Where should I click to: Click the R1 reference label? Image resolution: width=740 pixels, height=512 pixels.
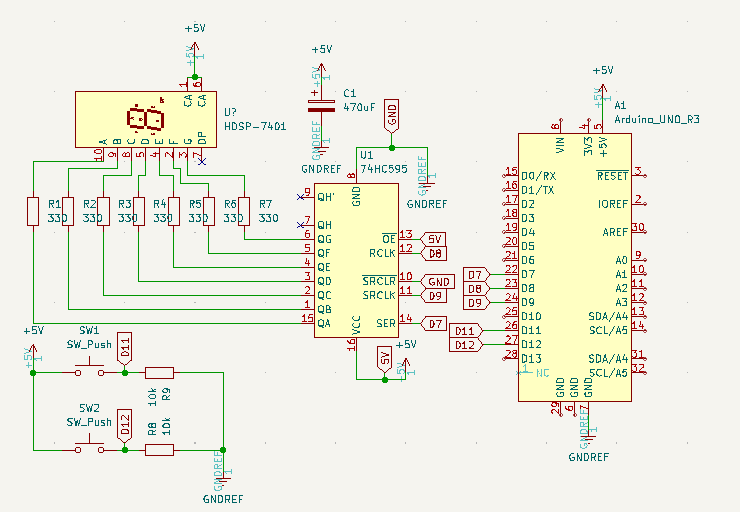[x=55, y=204]
